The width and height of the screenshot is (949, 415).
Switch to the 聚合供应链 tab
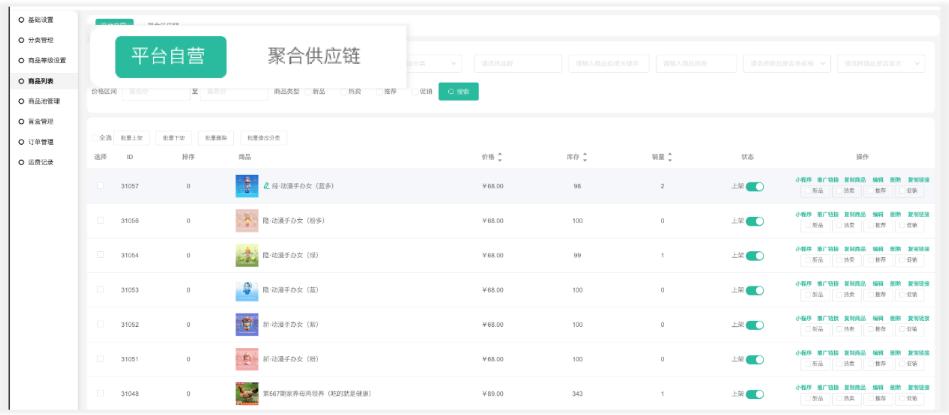(314, 56)
